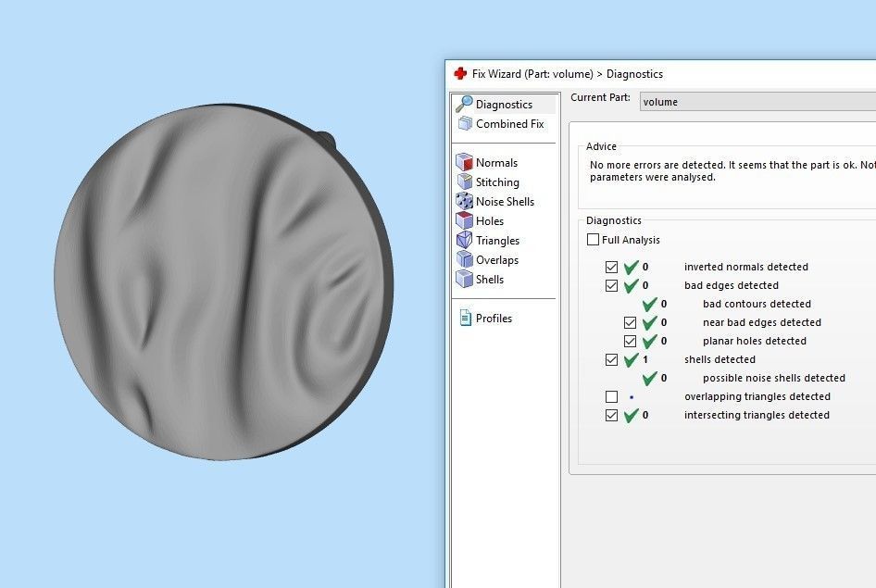Click blue dot beside overlapping triangles
The height and width of the screenshot is (588, 876).
click(632, 397)
